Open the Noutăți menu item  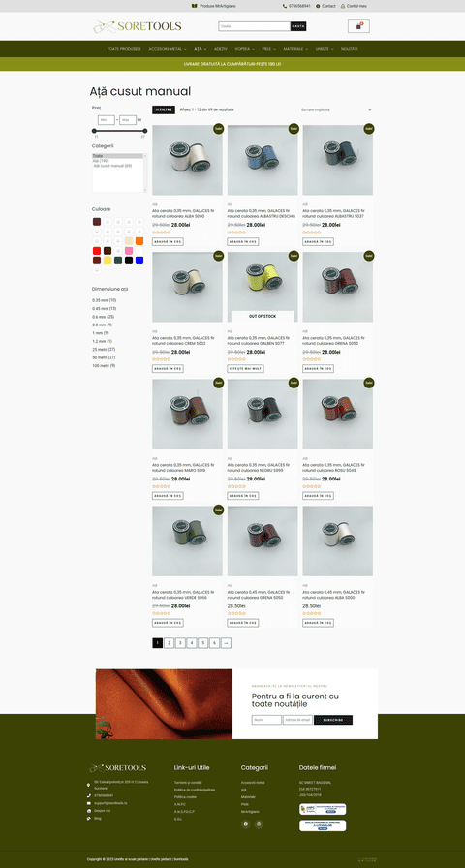tap(350, 49)
